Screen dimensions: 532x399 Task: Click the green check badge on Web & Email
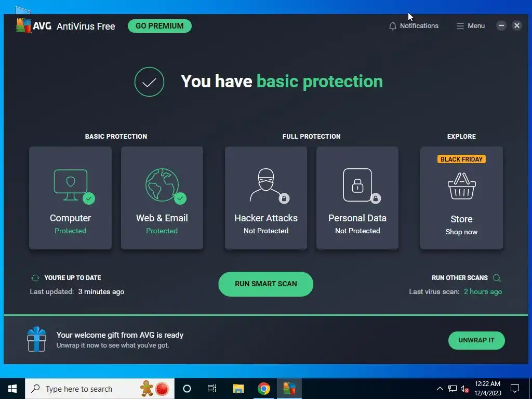coord(180,198)
